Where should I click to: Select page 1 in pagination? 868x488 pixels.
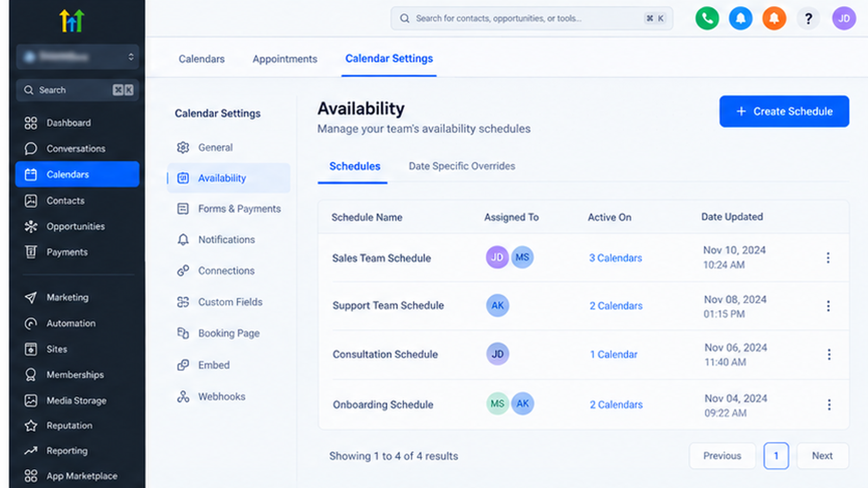point(776,455)
